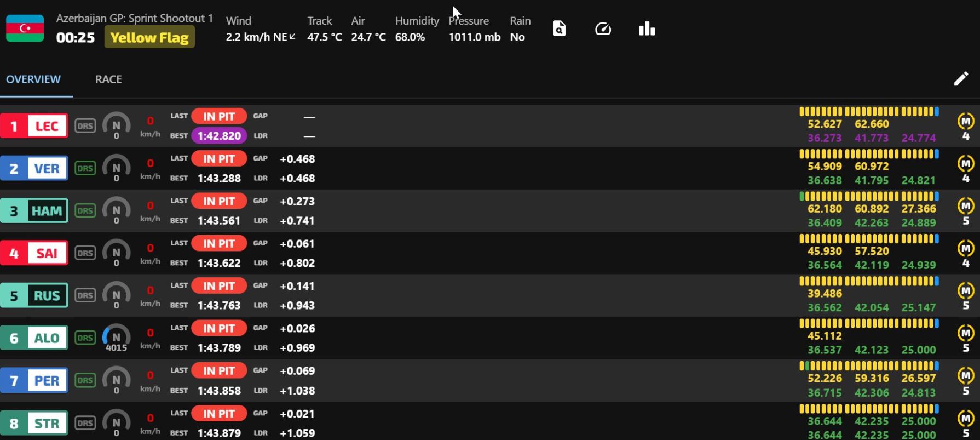
Task: Select driver ALO position badge
Action: tap(34, 338)
